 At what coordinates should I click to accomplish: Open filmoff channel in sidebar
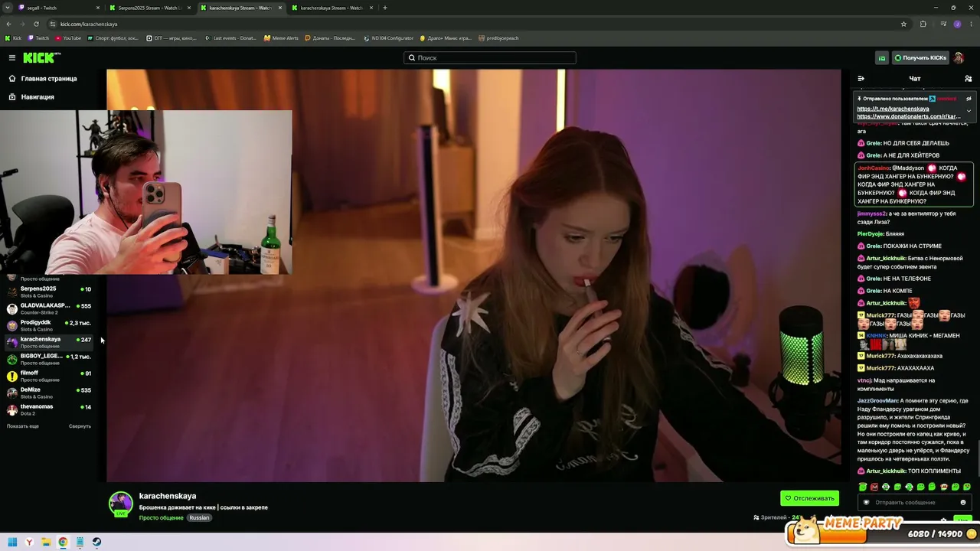coord(48,376)
